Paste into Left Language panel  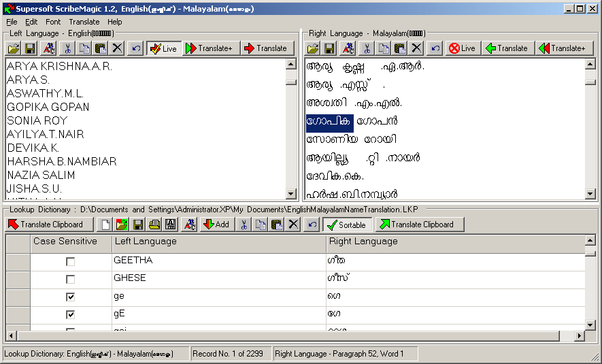click(101, 48)
